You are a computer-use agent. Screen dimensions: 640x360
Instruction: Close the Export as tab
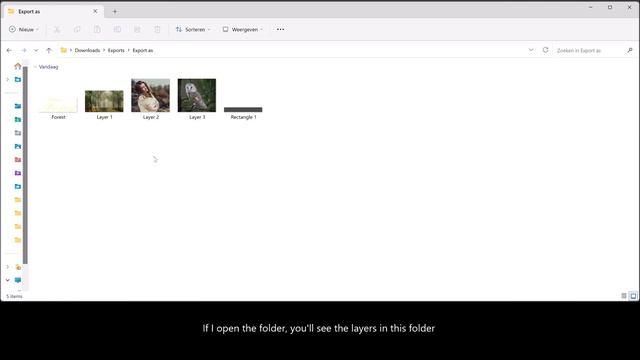pyautogui.click(x=95, y=11)
